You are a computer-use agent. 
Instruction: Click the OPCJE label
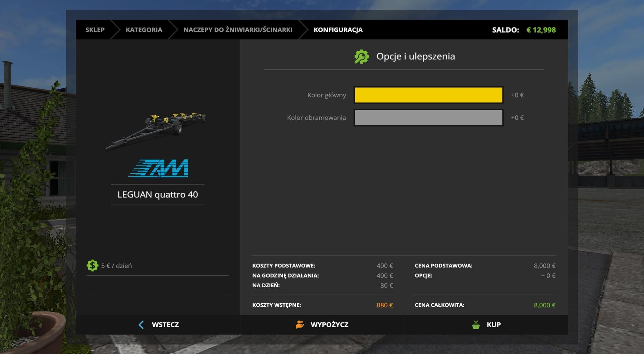coord(423,276)
